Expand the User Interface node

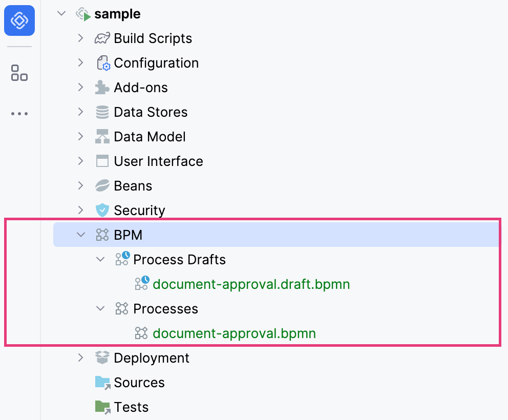pos(80,161)
